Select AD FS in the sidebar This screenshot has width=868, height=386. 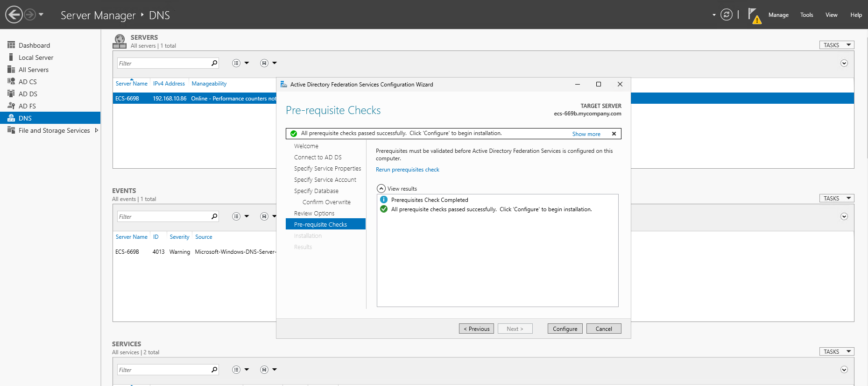pyautogui.click(x=27, y=106)
